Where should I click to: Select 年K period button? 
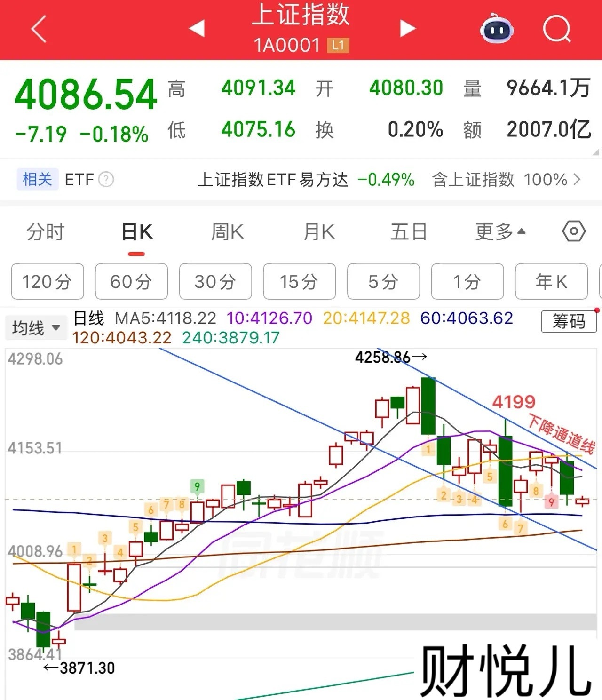[x=552, y=281]
